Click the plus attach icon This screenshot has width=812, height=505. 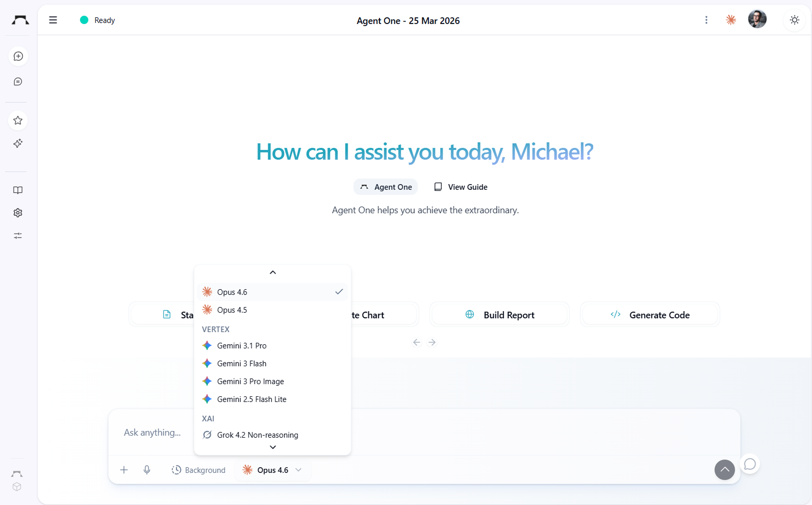click(124, 470)
